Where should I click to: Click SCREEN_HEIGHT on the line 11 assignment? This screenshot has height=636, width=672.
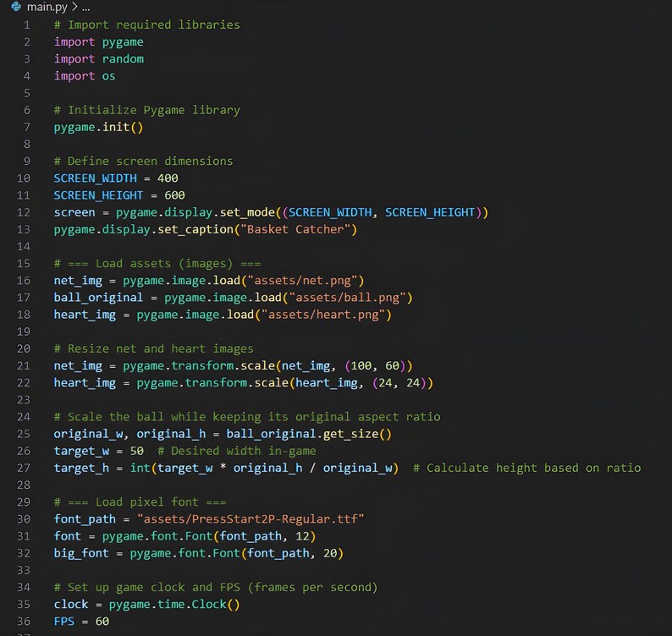[98, 195]
